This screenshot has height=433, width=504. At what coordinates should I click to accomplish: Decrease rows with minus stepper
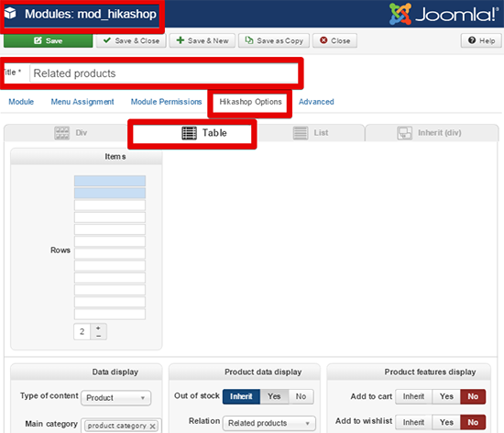click(x=98, y=336)
